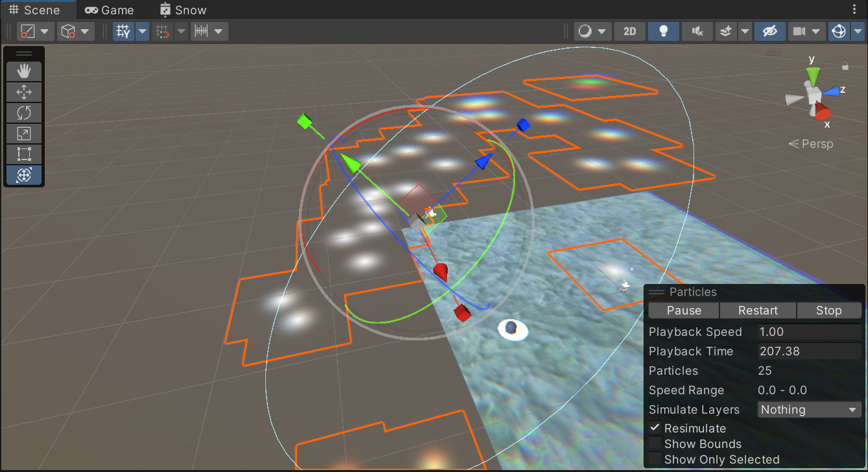
Task: Click the shading draw mode sphere icon
Action: coord(585,31)
